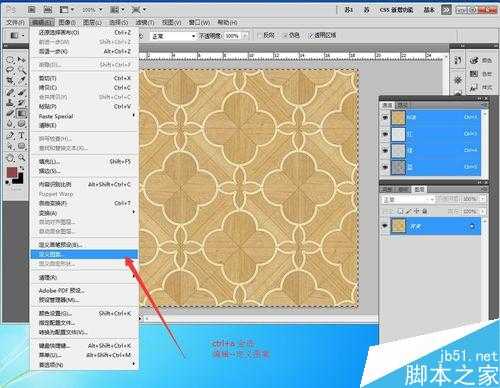Select the Magic Wand tool
Screen dimensions: 500x388
tap(22, 70)
